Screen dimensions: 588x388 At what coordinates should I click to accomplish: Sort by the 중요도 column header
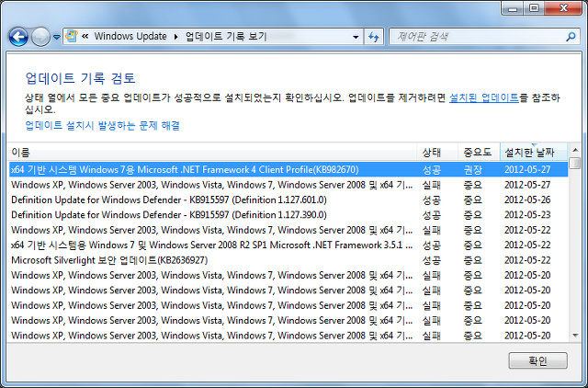click(x=479, y=152)
